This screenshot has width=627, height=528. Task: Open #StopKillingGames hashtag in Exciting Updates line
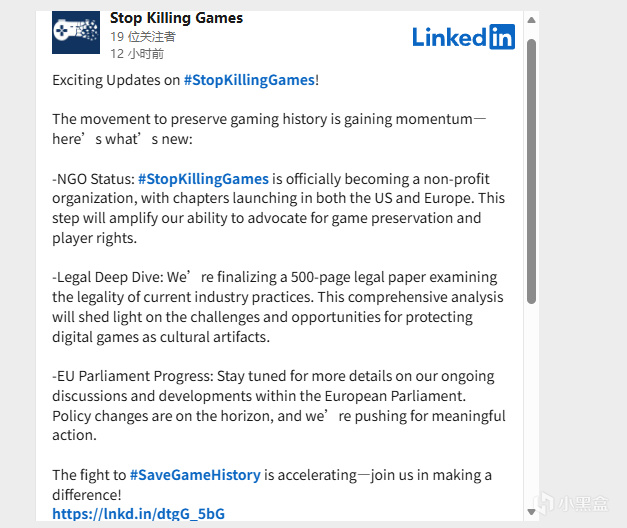tap(249, 79)
